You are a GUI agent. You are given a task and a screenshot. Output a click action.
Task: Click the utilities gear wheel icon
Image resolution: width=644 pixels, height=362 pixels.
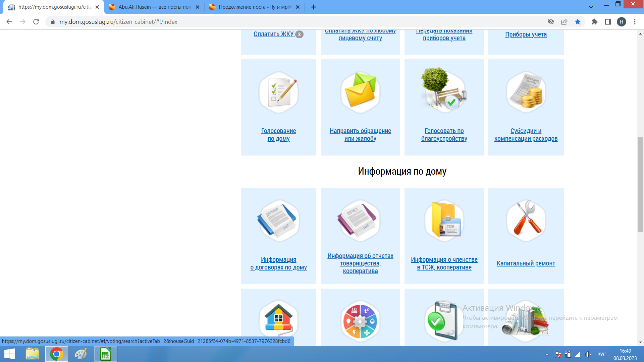pyautogui.click(x=360, y=321)
